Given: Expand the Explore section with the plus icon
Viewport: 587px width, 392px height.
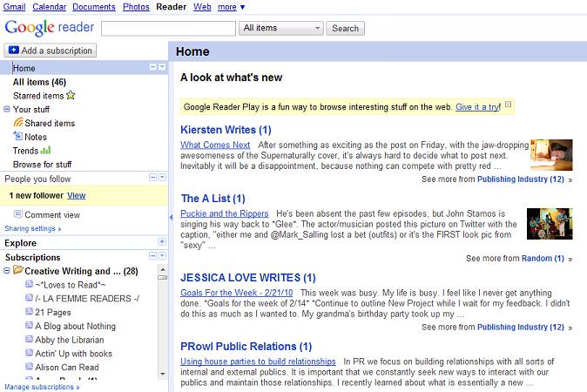Looking at the screenshot, I should point(162,241).
